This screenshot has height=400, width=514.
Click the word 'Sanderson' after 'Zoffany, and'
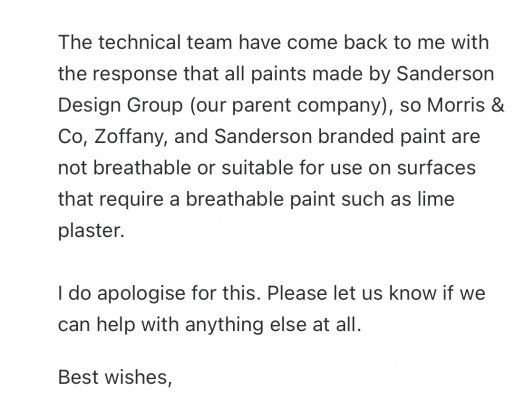(263, 137)
